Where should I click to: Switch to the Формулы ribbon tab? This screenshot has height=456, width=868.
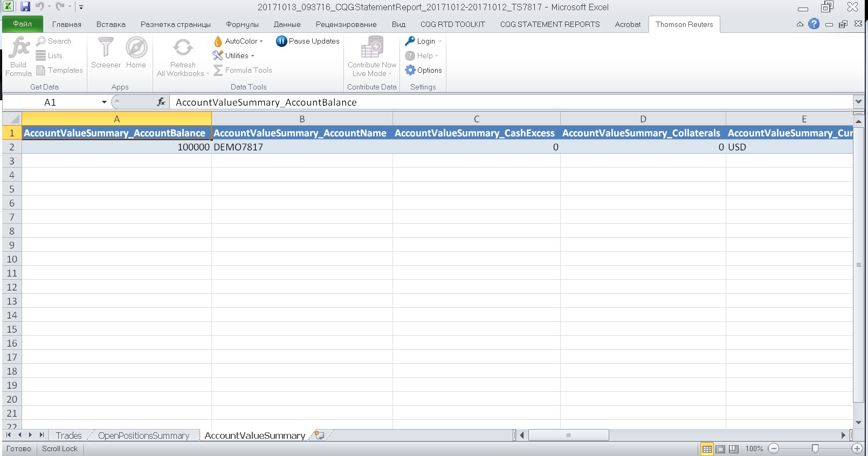pyautogui.click(x=242, y=24)
